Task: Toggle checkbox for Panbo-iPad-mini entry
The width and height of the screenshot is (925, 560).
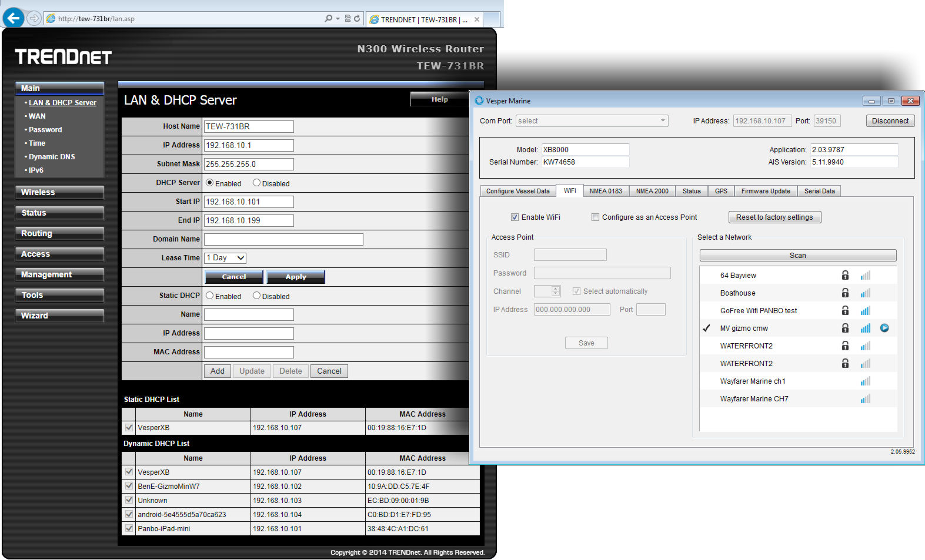Action: [x=129, y=528]
